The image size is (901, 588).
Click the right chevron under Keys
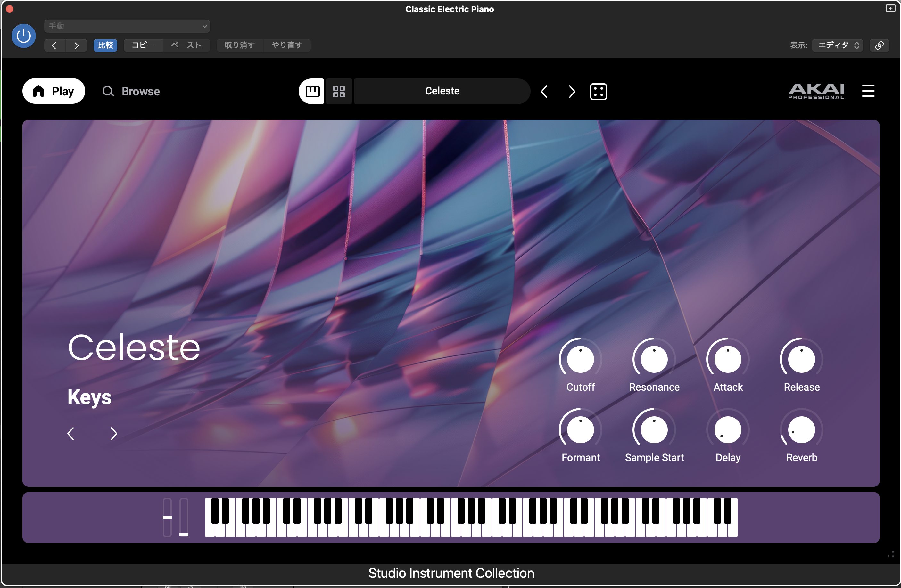point(113,433)
